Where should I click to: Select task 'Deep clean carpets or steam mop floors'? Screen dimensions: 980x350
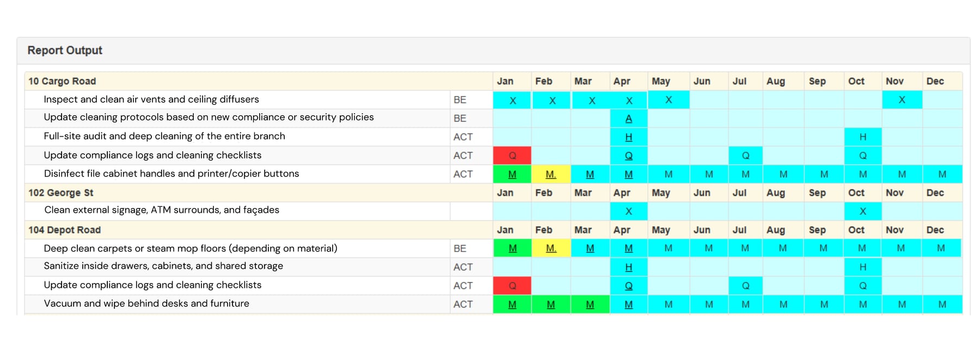tap(191, 248)
